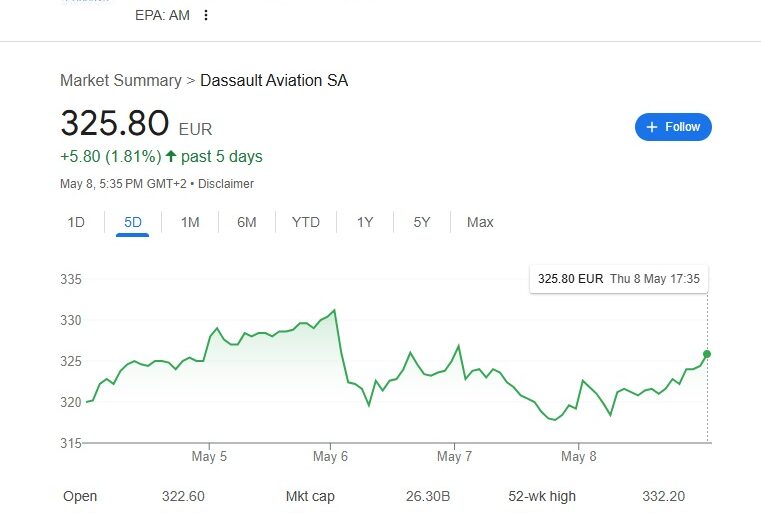Click the May 6 date label on chart
This screenshot has width=761, height=513.
(x=330, y=456)
